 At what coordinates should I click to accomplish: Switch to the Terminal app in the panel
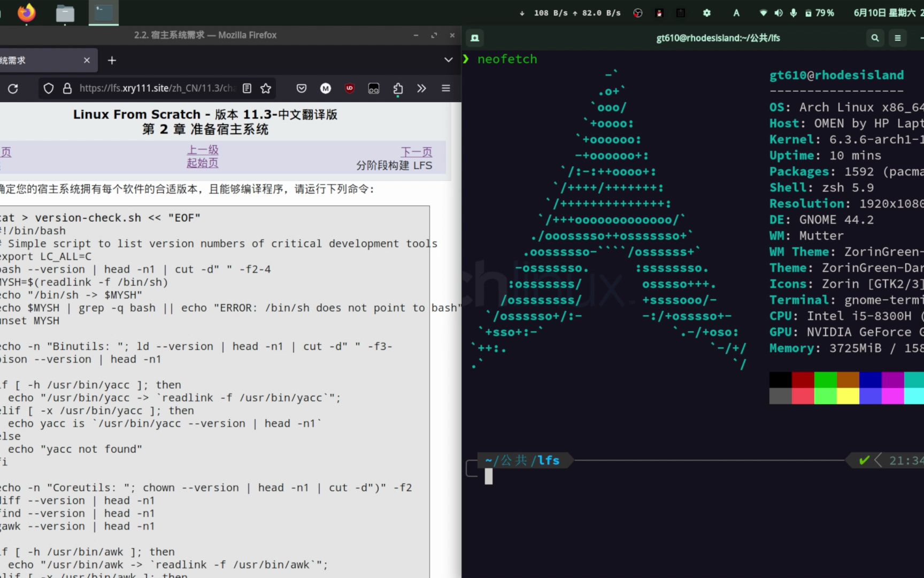pyautogui.click(x=104, y=13)
